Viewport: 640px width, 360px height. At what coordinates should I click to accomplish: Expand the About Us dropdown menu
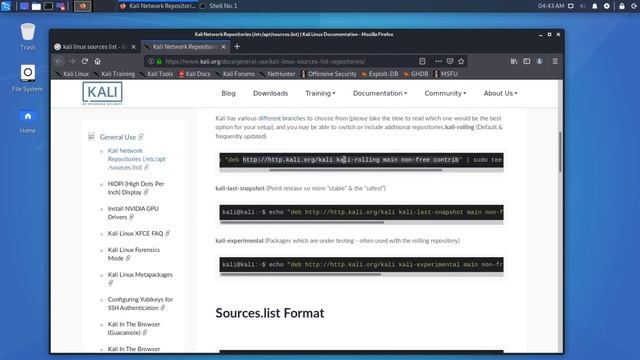(x=500, y=93)
